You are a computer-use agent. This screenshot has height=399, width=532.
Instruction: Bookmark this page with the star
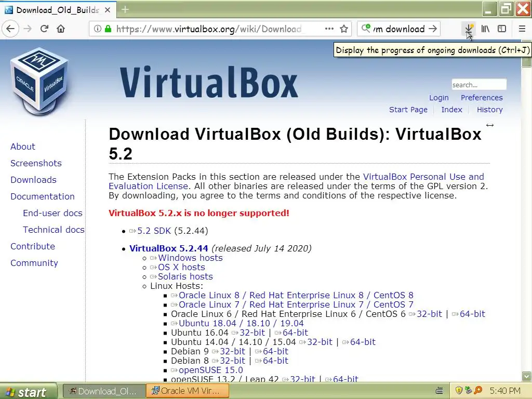[344, 29]
